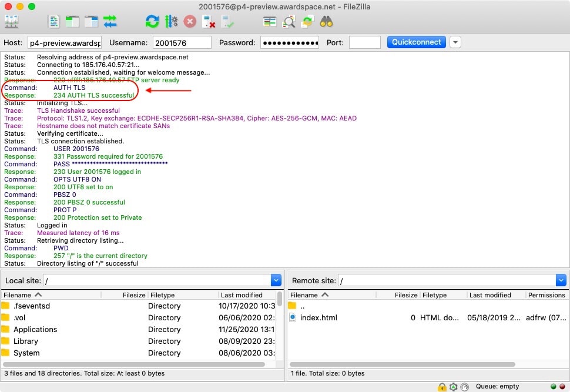Open the Site Manager
Screen dimensions: 570x392
tap(12, 21)
